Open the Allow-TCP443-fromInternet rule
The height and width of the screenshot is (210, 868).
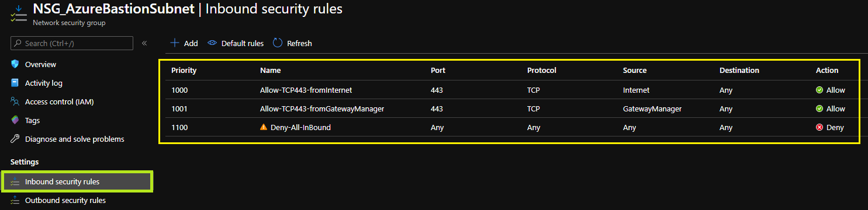[x=306, y=90]
